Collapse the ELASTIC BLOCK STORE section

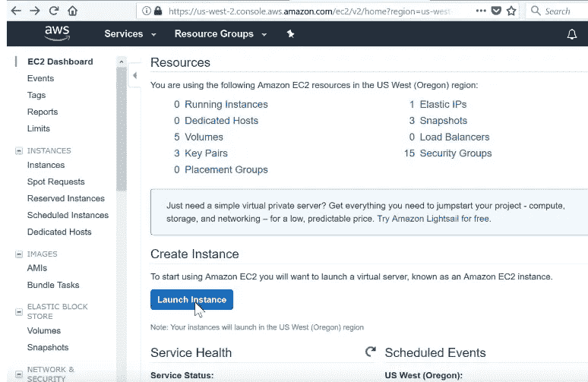(19, 312)
